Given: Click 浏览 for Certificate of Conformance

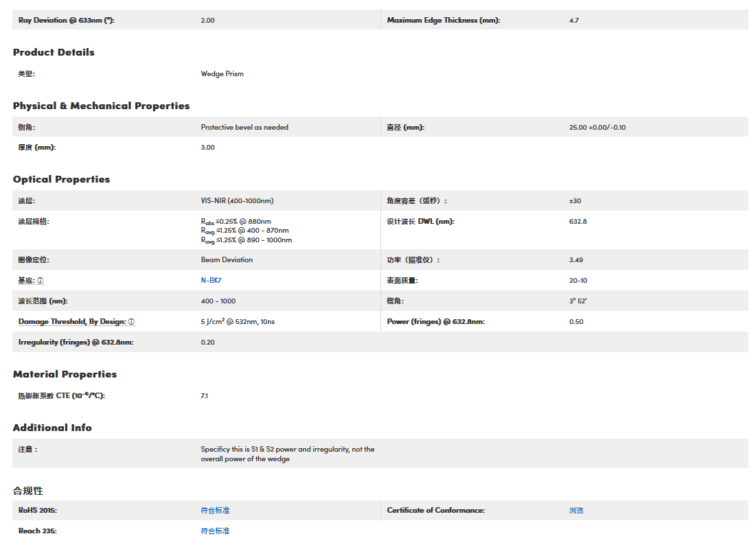Looking at the screenshot, I should click(x=576, y=511).
